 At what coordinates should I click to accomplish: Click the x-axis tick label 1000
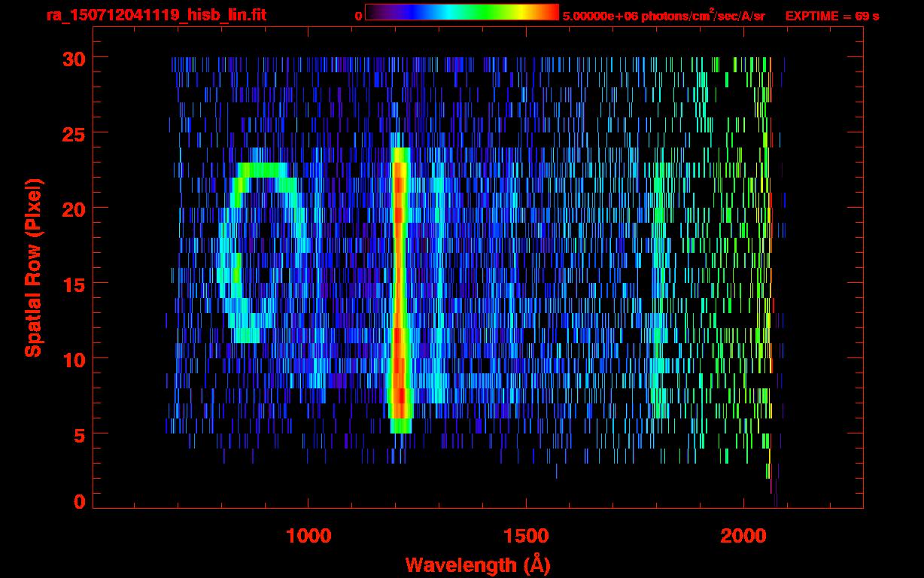point(309,535)
